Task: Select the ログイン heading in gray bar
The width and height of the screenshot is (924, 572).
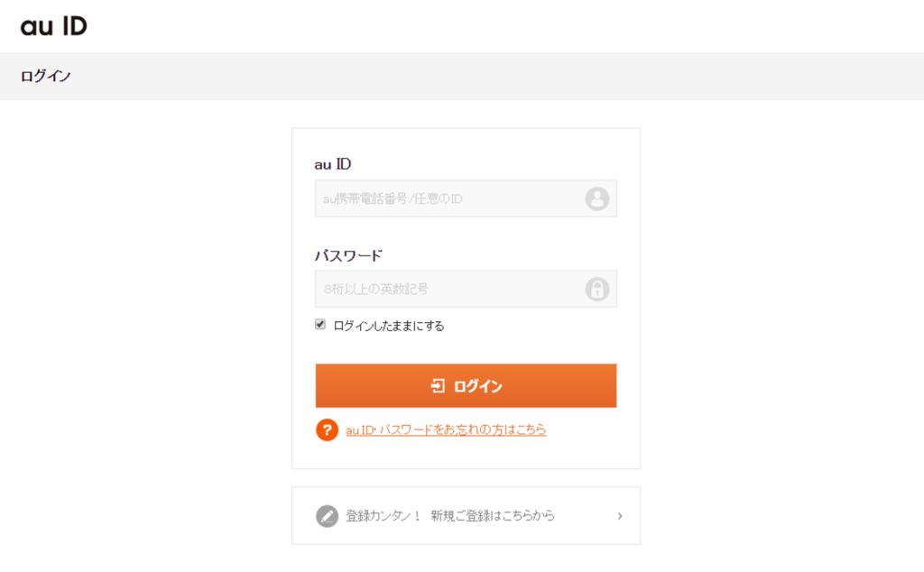Action: pos(45,76)
